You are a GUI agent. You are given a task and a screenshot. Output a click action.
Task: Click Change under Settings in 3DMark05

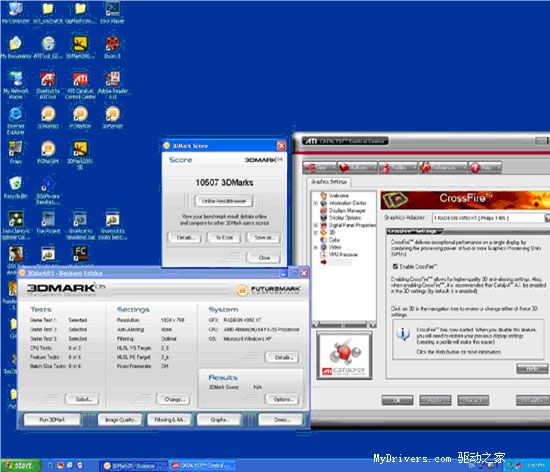(173, 399)
